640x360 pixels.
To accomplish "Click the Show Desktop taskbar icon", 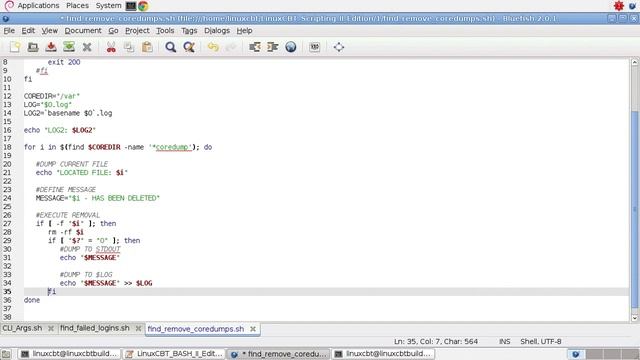I will pyautogui.click(x=6, y=354).
